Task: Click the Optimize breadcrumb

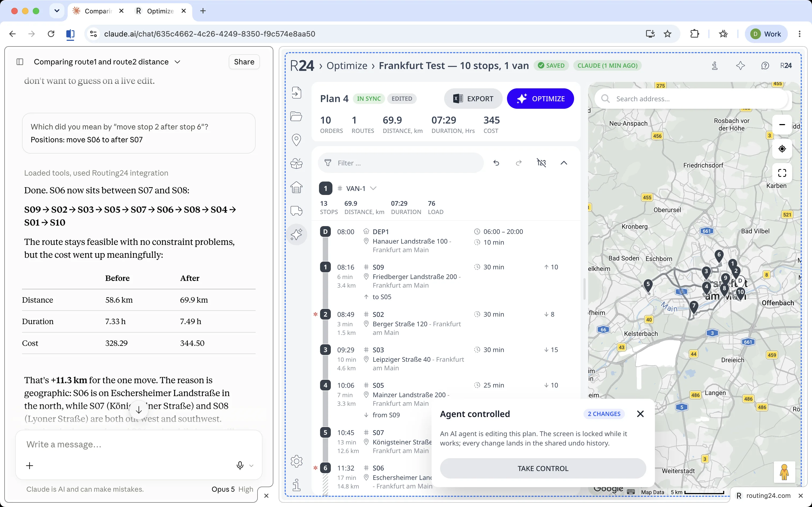Action: 347,66
